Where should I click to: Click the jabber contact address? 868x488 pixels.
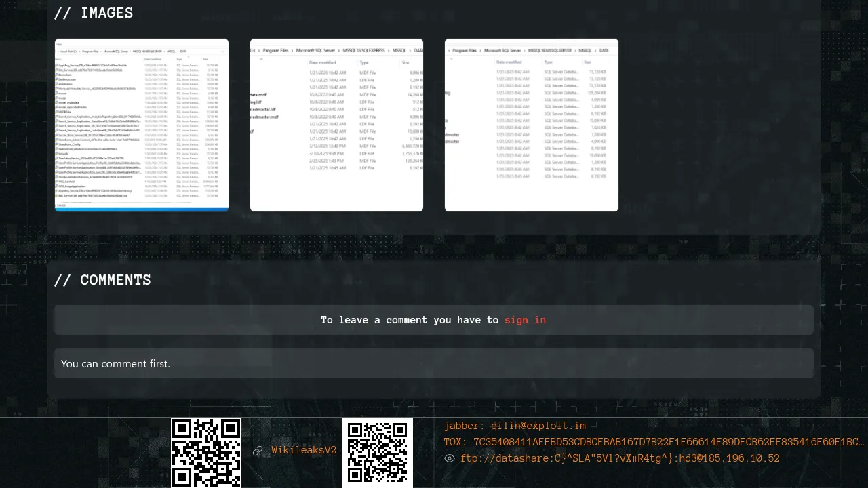coord(515,426)
